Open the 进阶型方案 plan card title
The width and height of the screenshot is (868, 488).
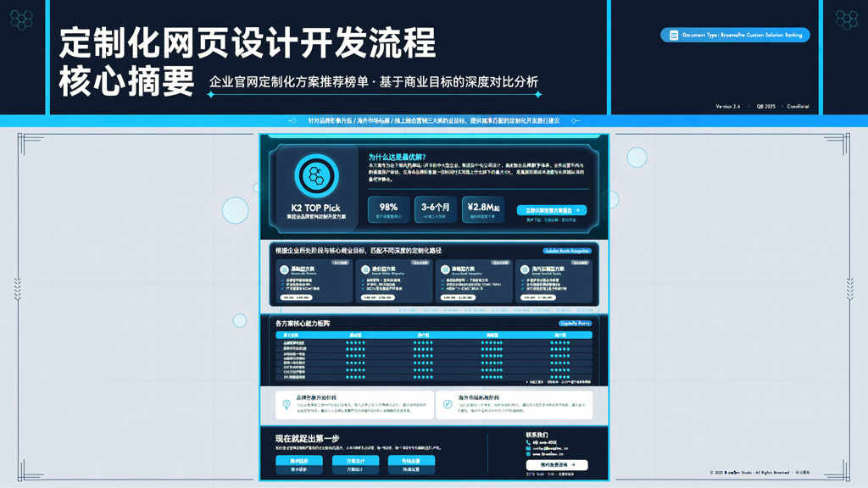click(x=384, y=269)
